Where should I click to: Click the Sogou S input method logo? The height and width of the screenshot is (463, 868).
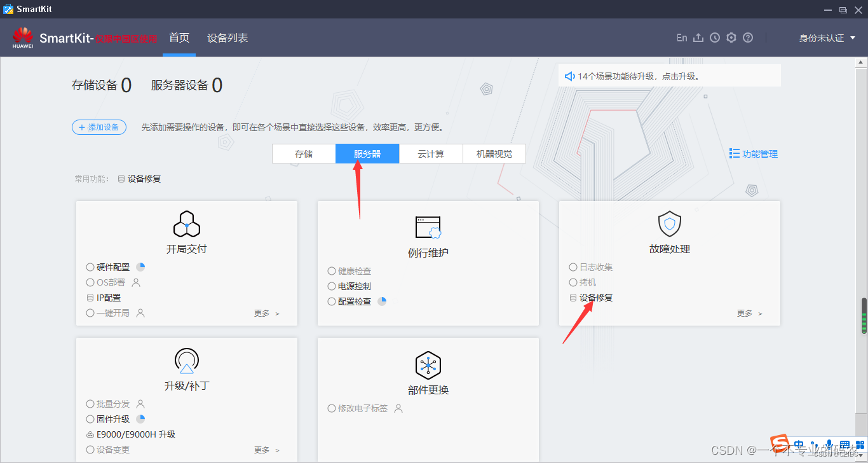point(779,443)
